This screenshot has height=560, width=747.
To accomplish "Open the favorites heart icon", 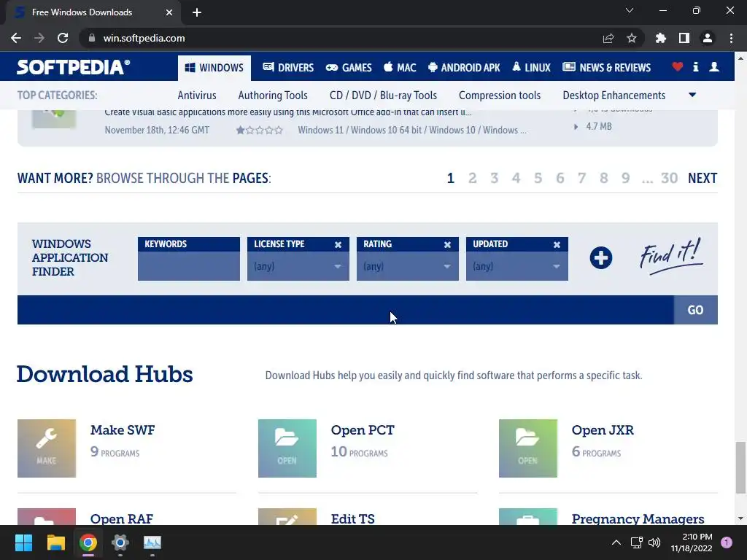I will pyautogui.click(x=678, y=67).
